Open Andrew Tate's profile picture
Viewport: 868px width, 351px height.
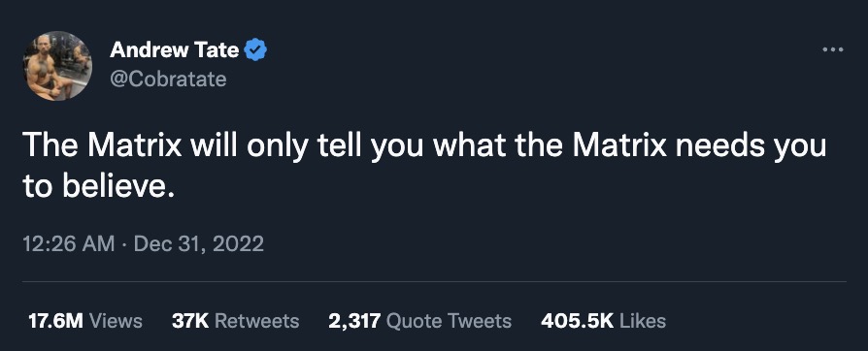[x=57, y=66]
